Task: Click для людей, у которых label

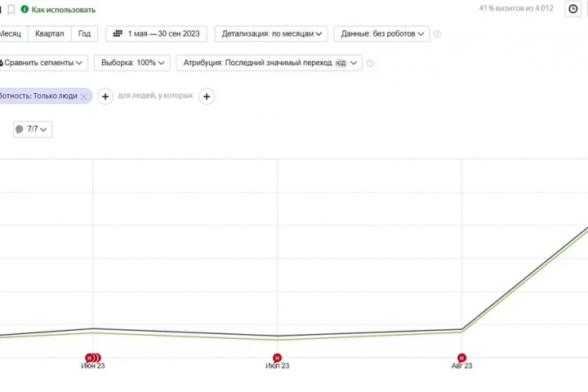Action: pyautogui.click(x=155, y=96)
